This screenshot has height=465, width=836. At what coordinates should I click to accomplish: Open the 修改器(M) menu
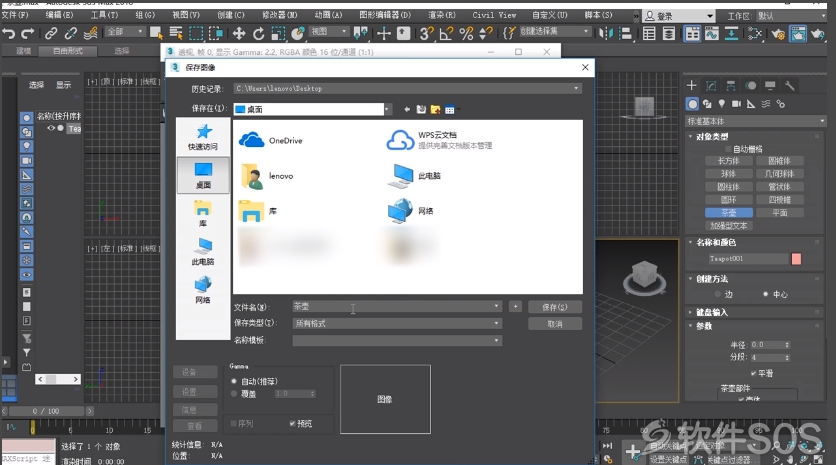279,15
